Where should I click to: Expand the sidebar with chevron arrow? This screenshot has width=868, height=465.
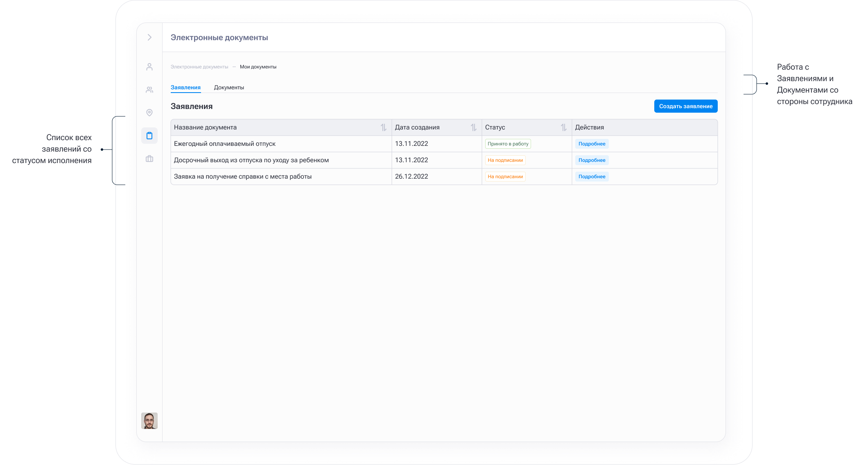point(149,37)
